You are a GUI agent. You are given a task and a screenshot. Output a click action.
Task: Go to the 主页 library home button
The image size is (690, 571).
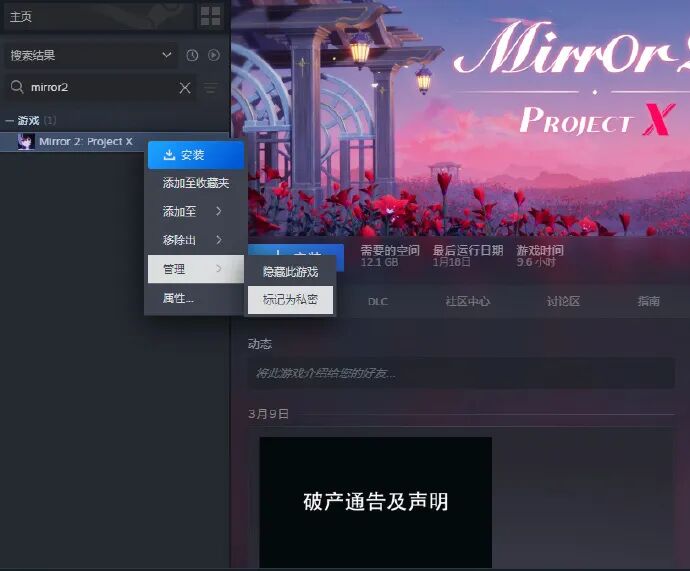(x=99, y=17)
